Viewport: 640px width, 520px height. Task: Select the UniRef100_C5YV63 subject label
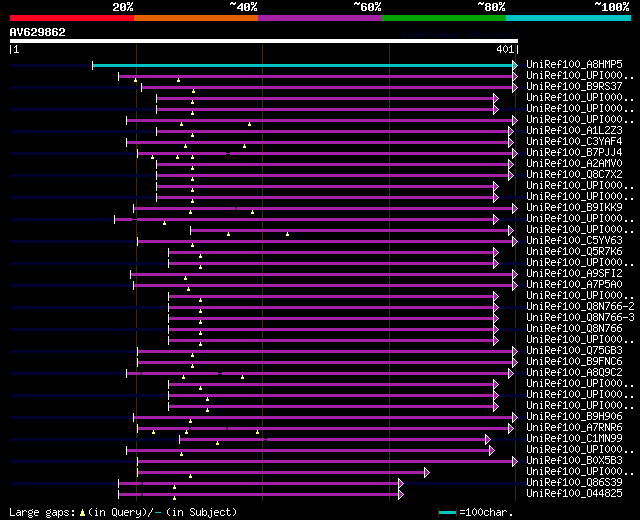click(574, 240)
